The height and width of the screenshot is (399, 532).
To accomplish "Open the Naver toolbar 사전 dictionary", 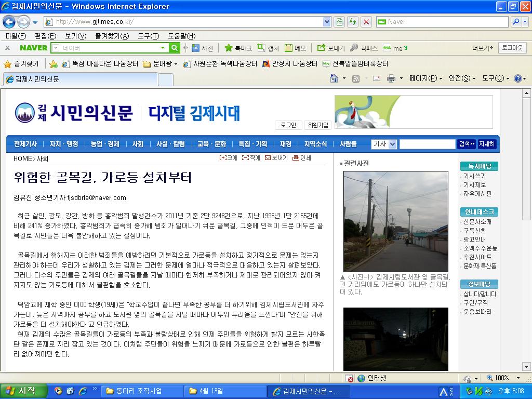I will (x=203, y=48).
